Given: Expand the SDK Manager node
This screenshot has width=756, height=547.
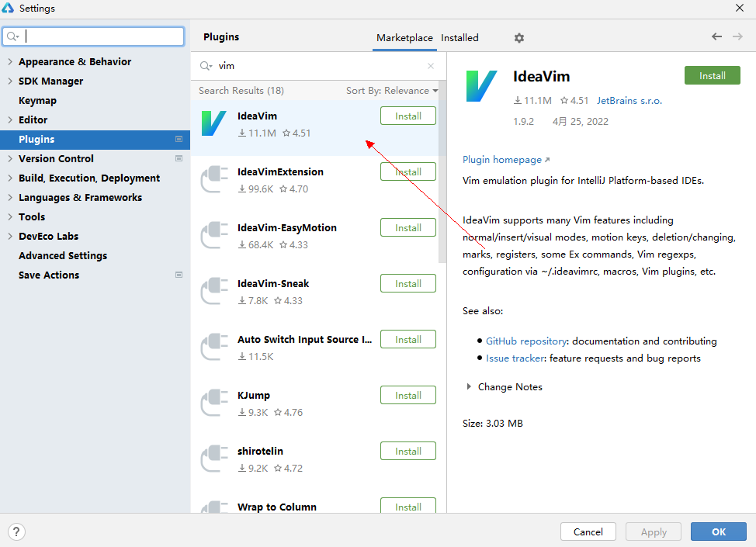Looking at the screenshot, I should pyautogui.click(x=10, y=81).
